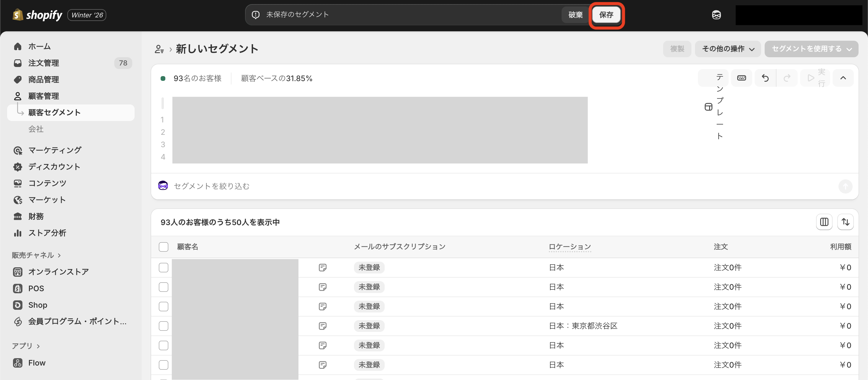Click the customer segment breadcrumb icon
This screenshot has height=380, width=868.
(159, 49)
